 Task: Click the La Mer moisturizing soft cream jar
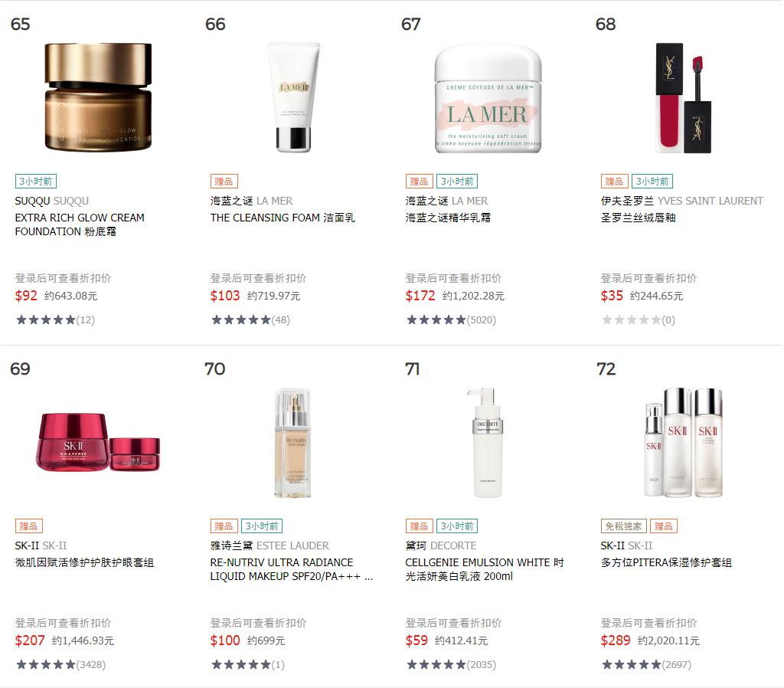click(488, 98)
